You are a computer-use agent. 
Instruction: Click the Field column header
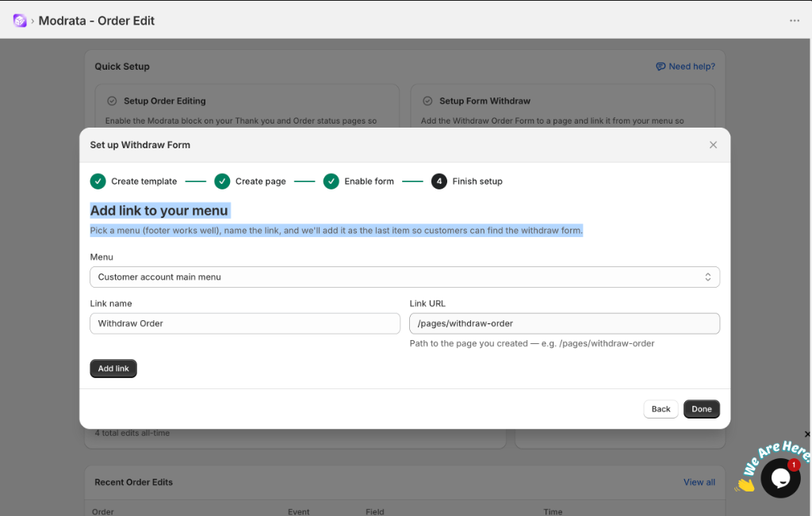click(375, 511)
